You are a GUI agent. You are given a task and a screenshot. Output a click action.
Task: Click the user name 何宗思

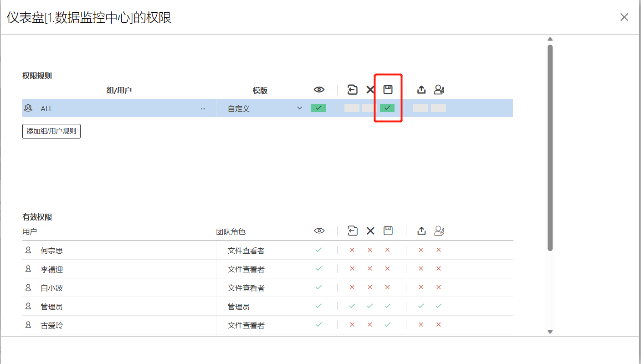[x=51, y=251]
